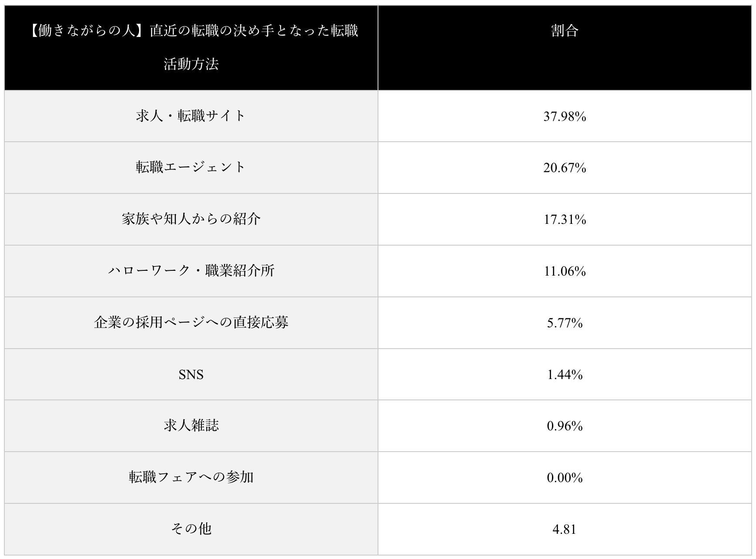Click the 17.31% value

point(564,220)
